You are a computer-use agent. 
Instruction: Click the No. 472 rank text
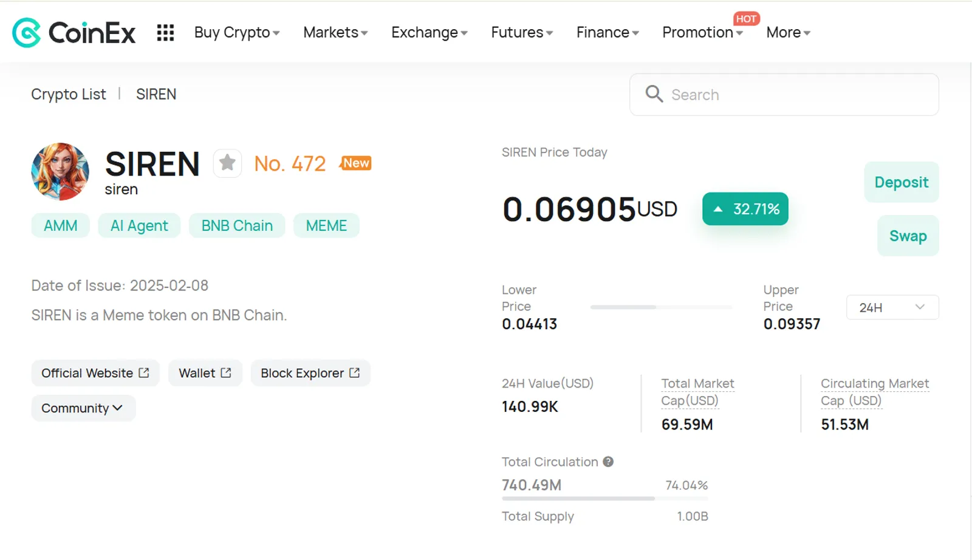pos(290,163)
